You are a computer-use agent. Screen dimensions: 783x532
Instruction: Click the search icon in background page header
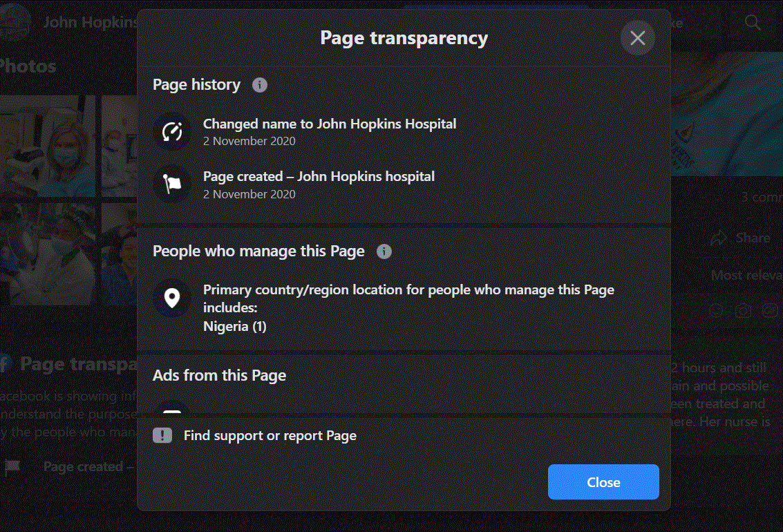click(753, 23)
